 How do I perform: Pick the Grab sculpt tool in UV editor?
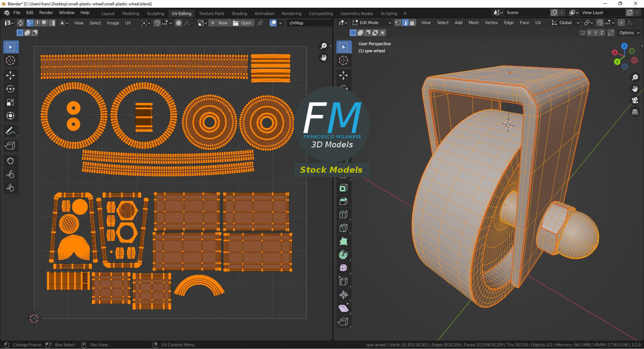(x=10, y=161)
